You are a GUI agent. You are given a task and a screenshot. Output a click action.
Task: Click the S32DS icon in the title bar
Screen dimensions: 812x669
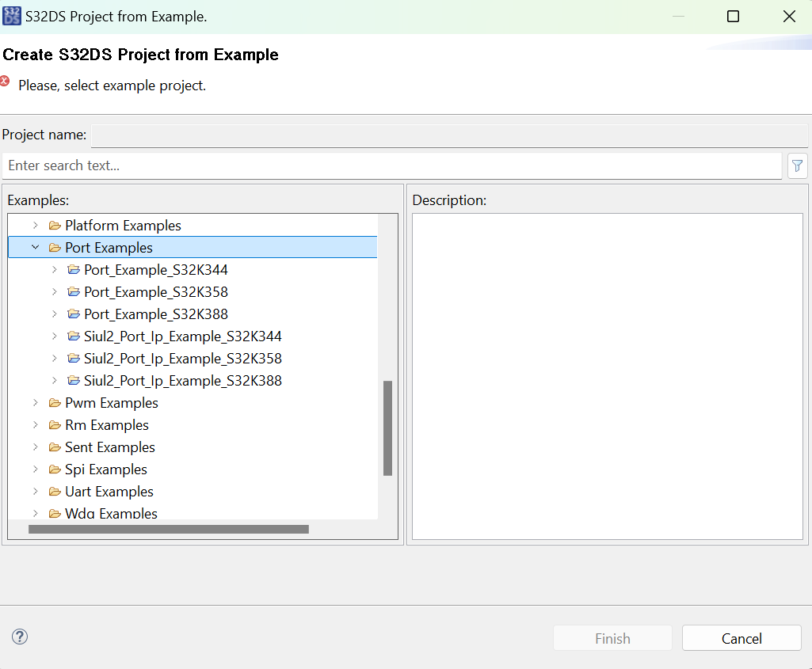[11, 15]
